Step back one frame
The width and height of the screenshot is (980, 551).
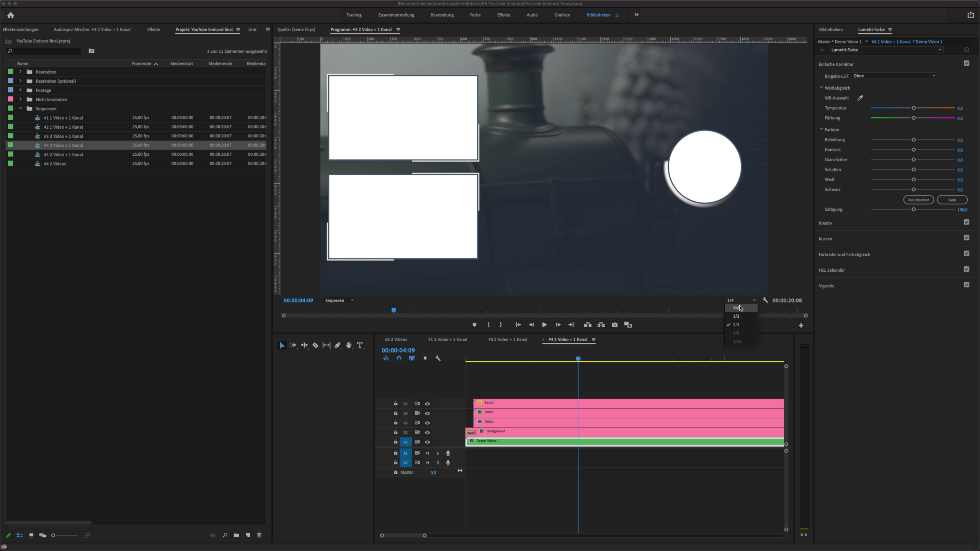tap(531, 325)
